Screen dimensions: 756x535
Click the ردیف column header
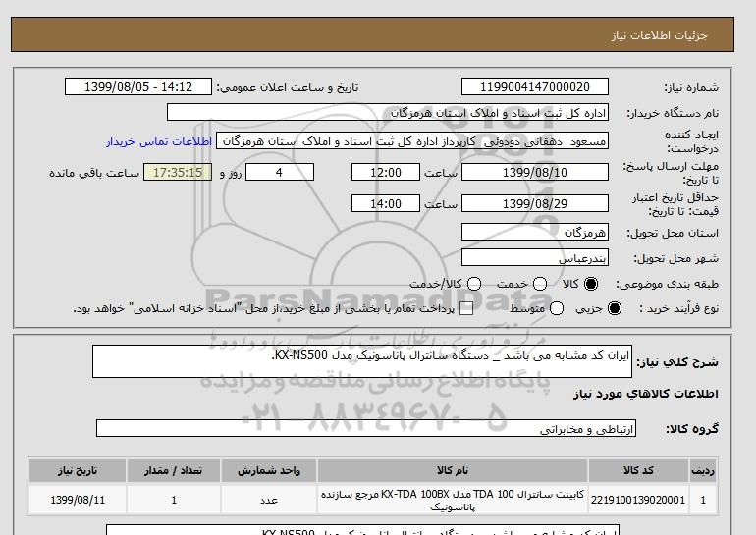click(x=703, y=471)
